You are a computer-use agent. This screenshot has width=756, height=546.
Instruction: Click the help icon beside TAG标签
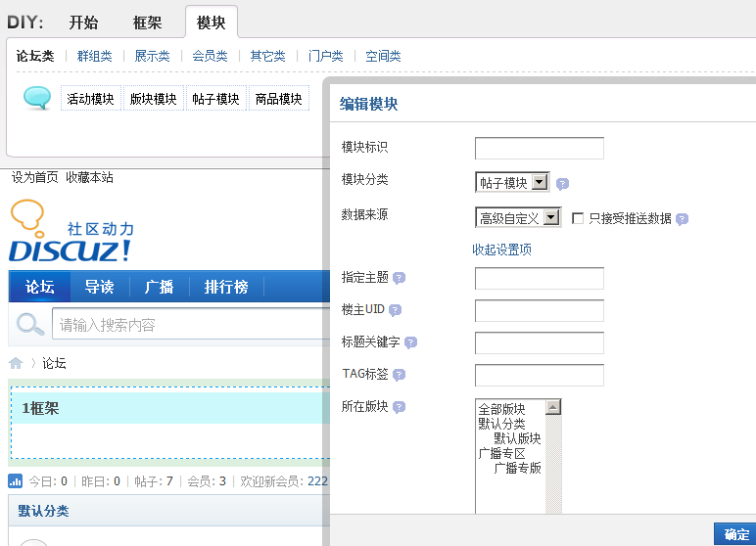[400, 375]
